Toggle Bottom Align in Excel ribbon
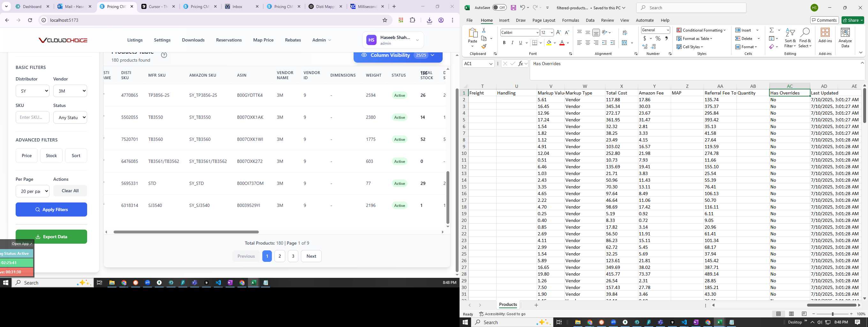Viewport: 868px width, 327px height. coord(596,32)
